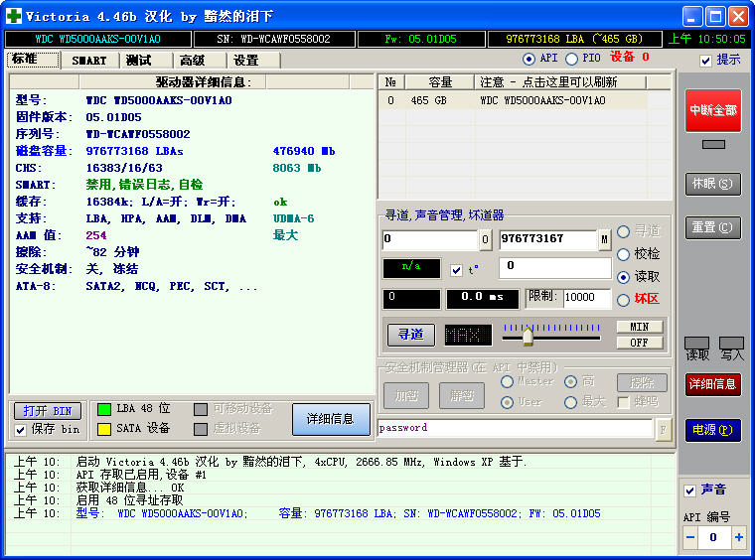
Task: Toggle the 保存 bin checkbox
Action: (x=21, y=430)
